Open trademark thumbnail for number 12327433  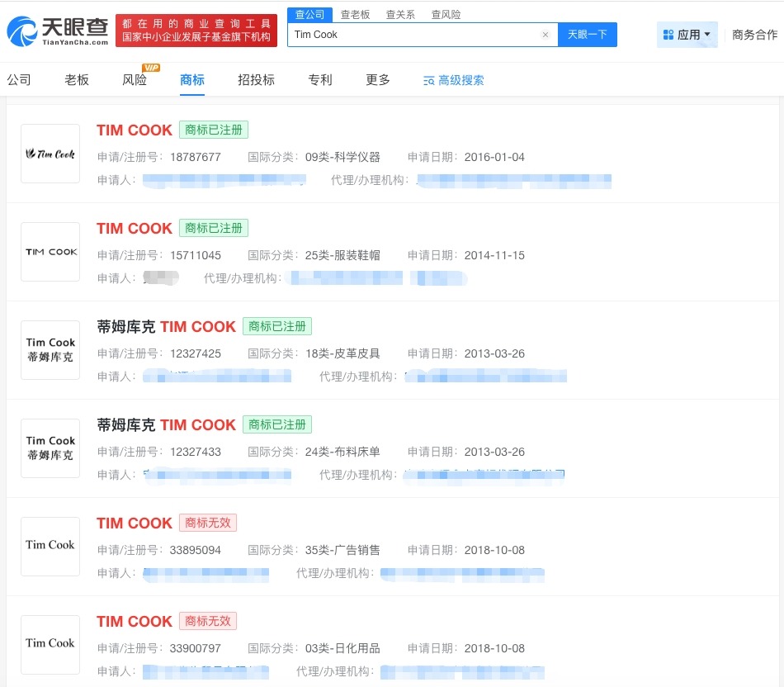click(x=50, y=448)
